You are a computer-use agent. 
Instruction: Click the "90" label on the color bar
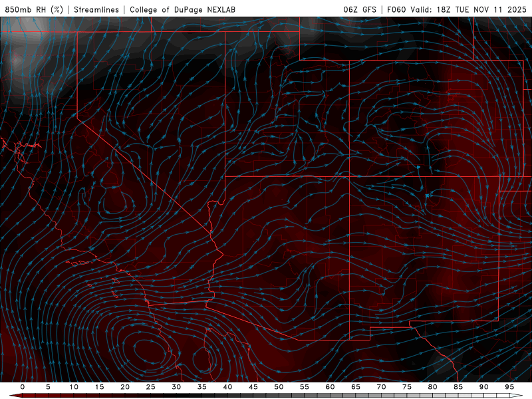pyautogui.click(x=483, y=387)
